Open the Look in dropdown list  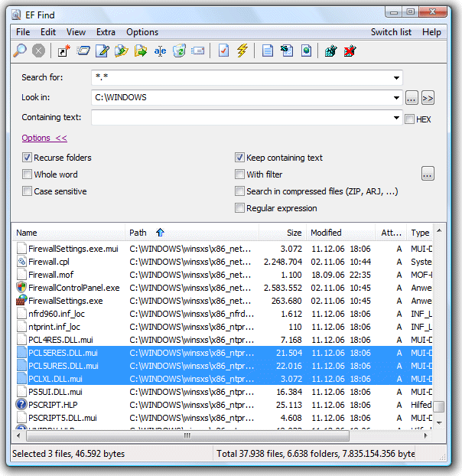tap(396, 98)
